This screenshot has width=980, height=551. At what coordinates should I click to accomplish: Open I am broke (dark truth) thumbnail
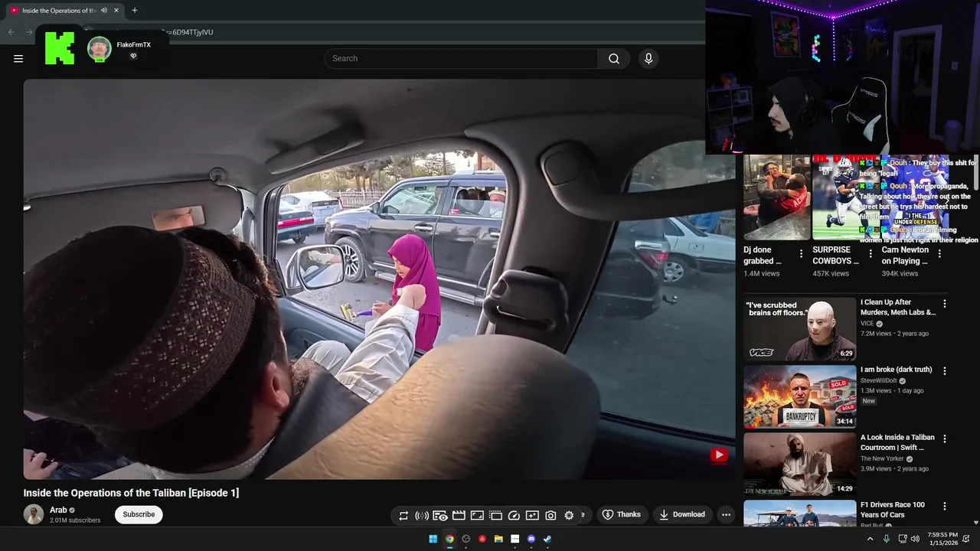pos(799,396)
